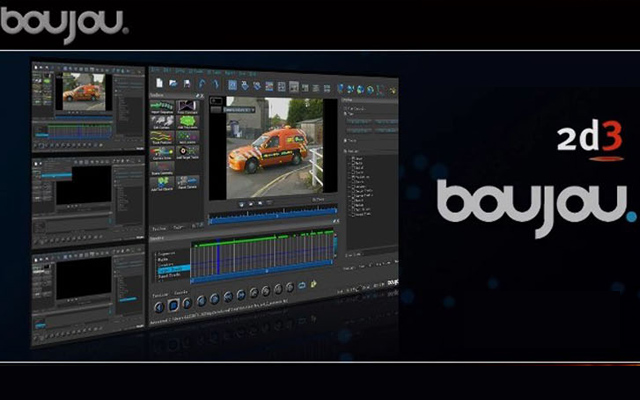Click Import Sequence in the Toolbox
This screenshot has height=400, width=640.
(162, 107)
